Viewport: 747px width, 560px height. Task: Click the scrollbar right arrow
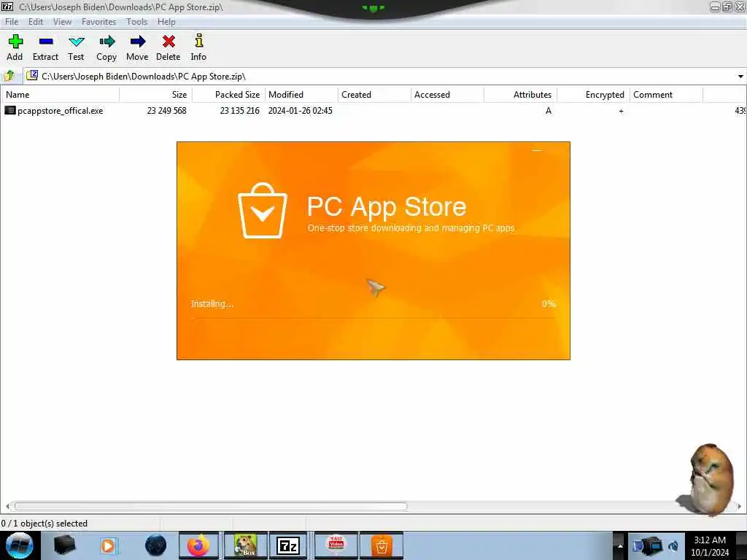(740, 506)
